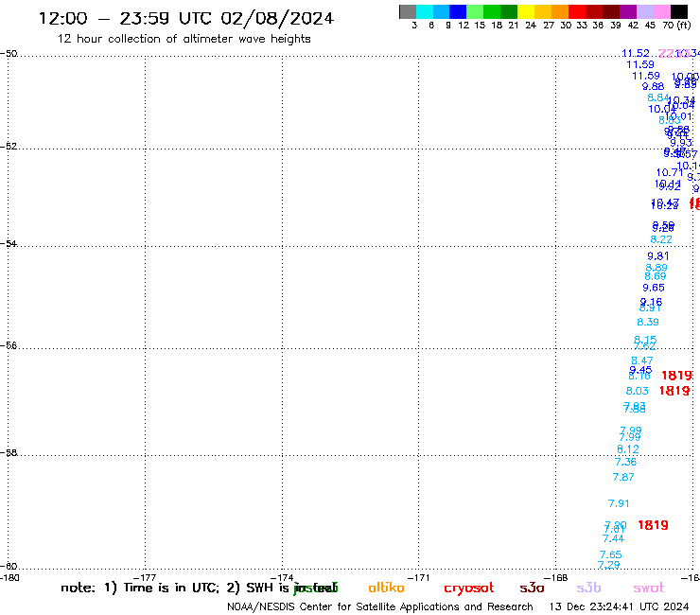Image resolution: width=700 pixels, height=615 pixels.
Task: Click the wave height value 8.03
Action: tap(637, 391)
